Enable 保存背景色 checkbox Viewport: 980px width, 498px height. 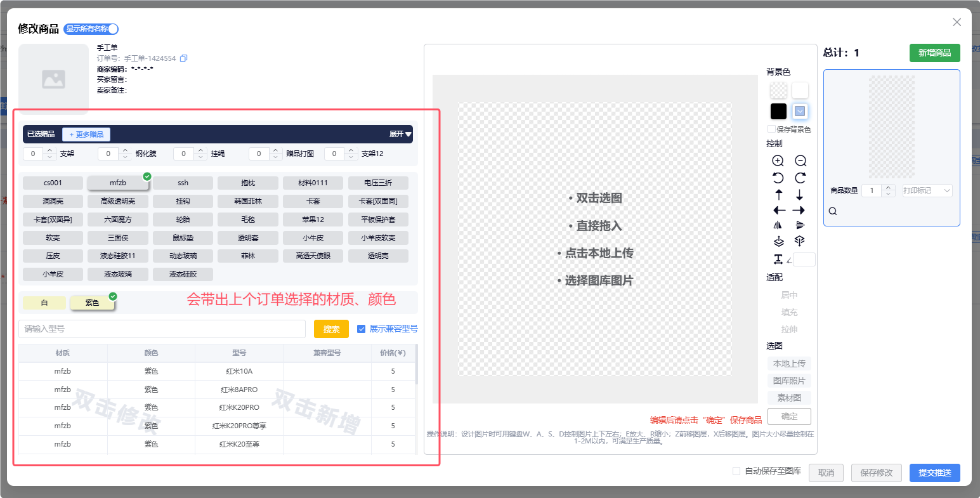pyautogui.click(x=771, y=129)
